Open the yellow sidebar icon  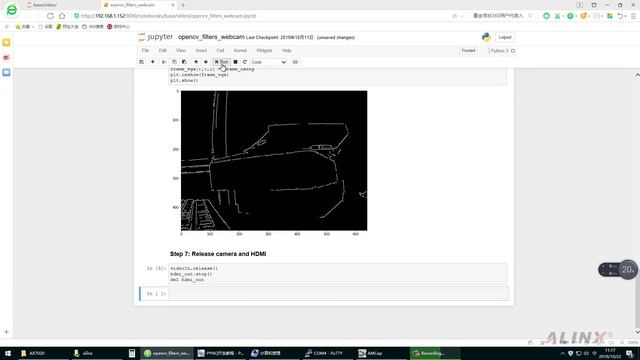coord(6,42)
